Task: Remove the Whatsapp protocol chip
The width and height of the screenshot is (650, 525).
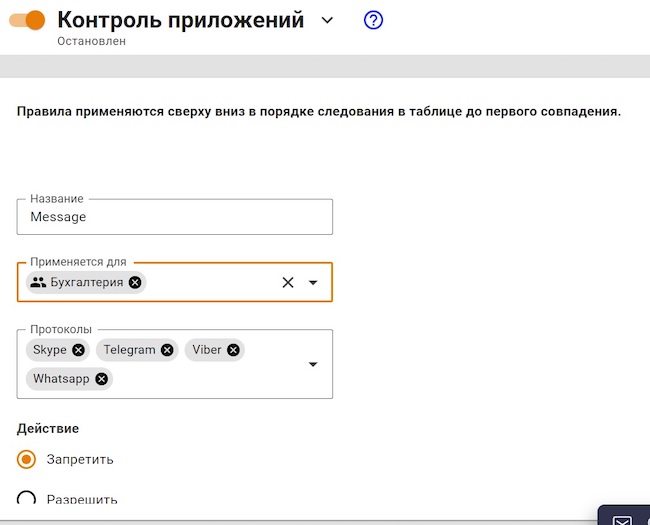Action: (x=101, y=379)
